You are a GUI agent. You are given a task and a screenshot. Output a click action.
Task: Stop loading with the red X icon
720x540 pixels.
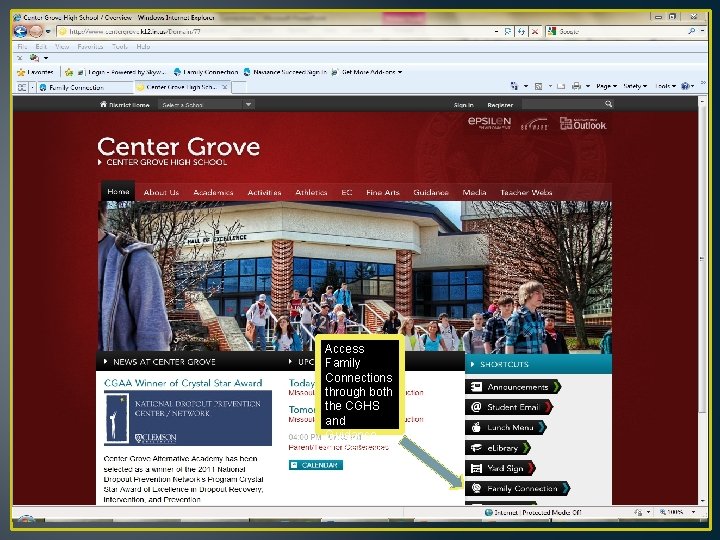[x=535, y=31]
